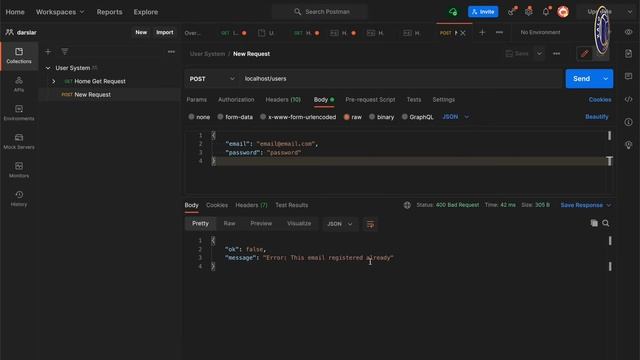Click the filter icon in collections sidebar

coord(64,51)
